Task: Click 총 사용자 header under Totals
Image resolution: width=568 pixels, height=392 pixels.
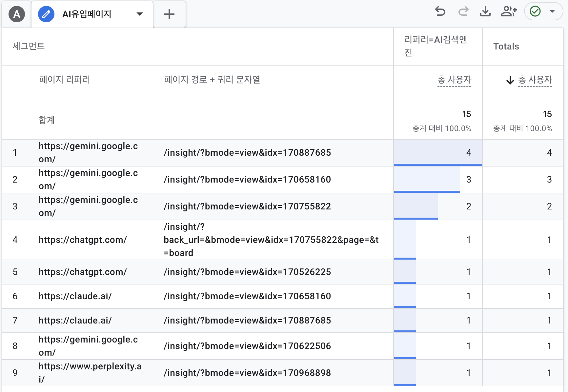Action: pos(535,80)
